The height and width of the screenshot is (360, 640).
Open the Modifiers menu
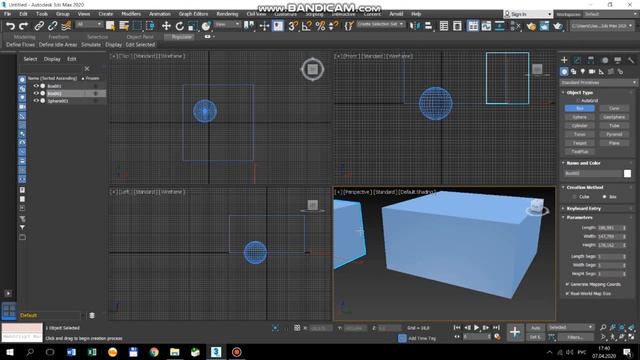tap(131, 14)
